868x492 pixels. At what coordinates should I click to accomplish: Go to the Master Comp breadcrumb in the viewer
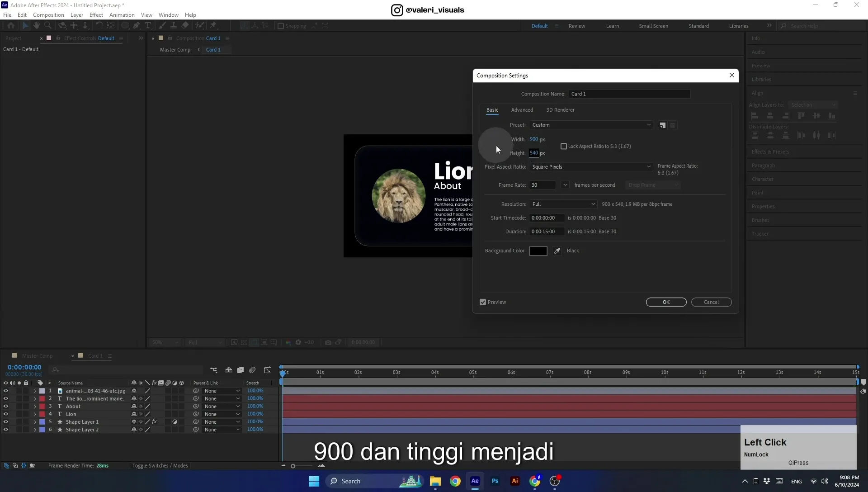click(x=175, y=50)
